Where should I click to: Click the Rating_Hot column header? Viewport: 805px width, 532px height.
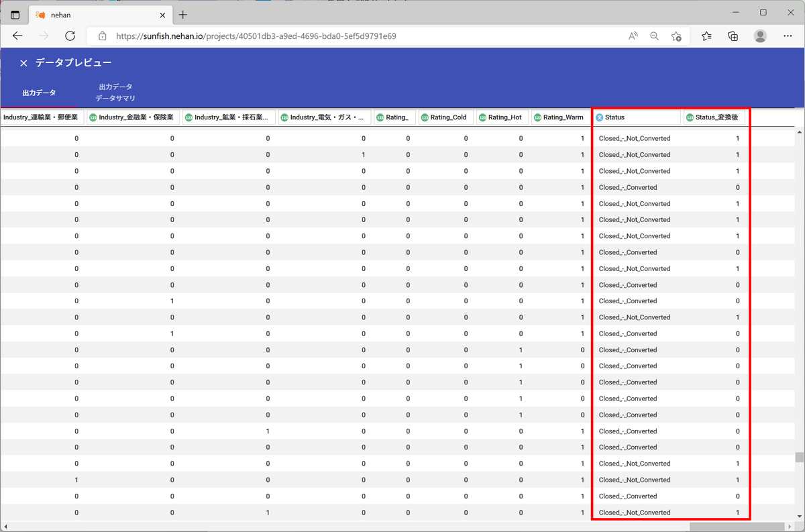(503, 117)
